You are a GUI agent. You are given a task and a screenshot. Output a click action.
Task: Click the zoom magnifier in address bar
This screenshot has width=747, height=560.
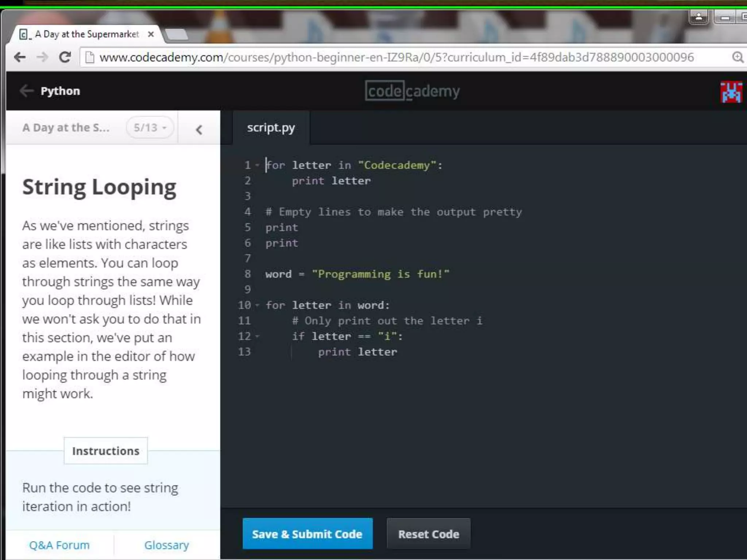click(738, 57)
